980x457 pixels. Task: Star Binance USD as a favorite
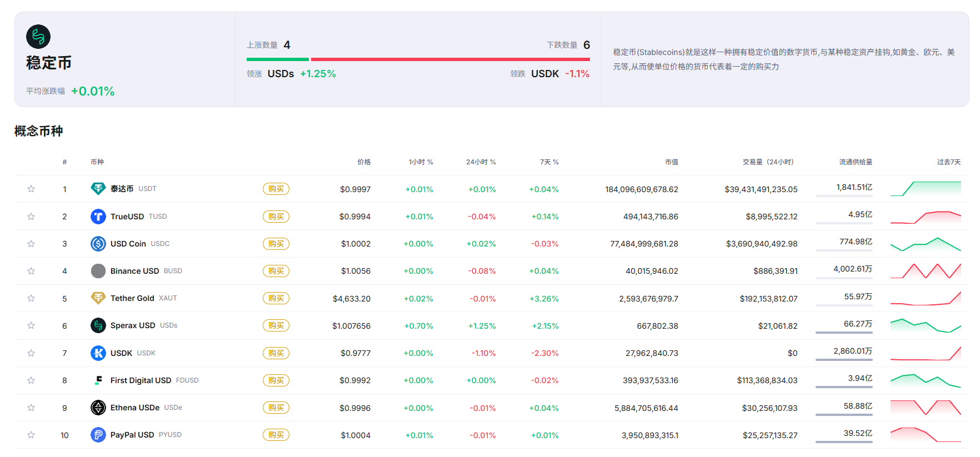pos(31,271)
